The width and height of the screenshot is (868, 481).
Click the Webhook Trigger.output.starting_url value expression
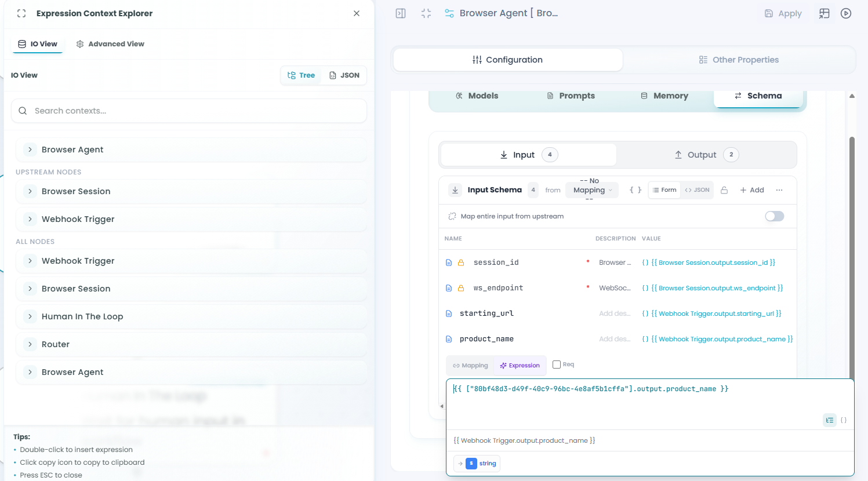point(716,314)
